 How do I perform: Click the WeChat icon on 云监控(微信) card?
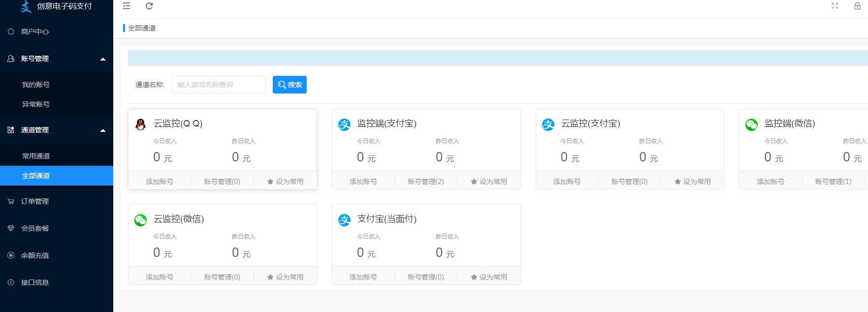pos(140,220)
